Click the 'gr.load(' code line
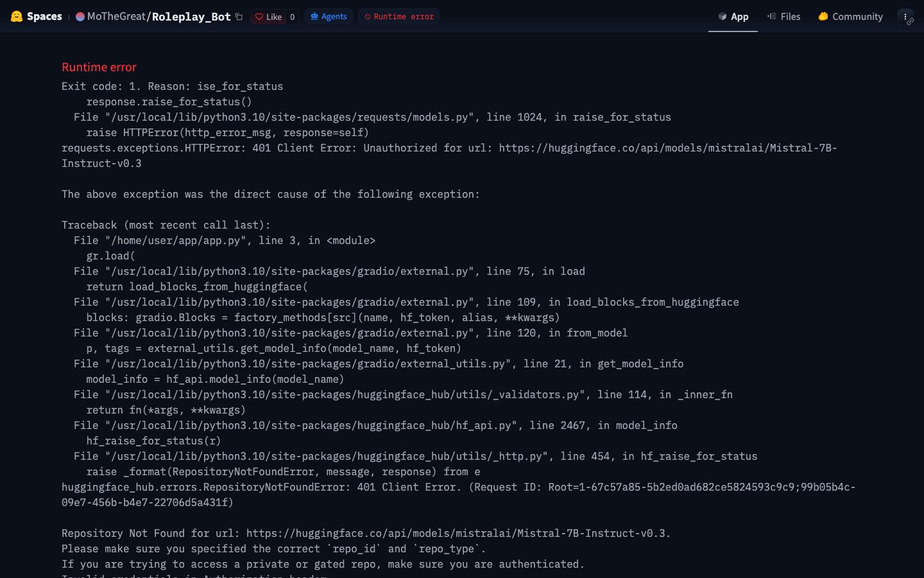The image size is (924, 578). [x=110, y=256]
